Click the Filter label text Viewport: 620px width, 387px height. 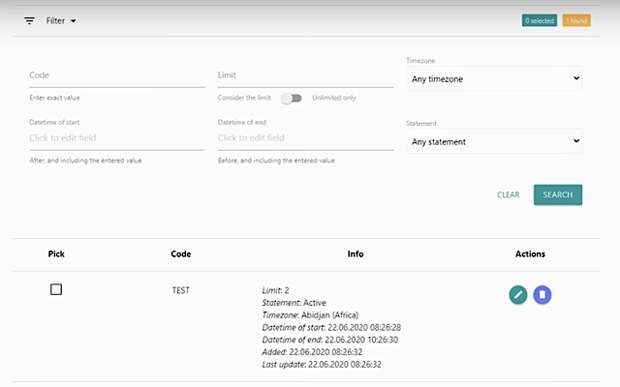point(55,21)
